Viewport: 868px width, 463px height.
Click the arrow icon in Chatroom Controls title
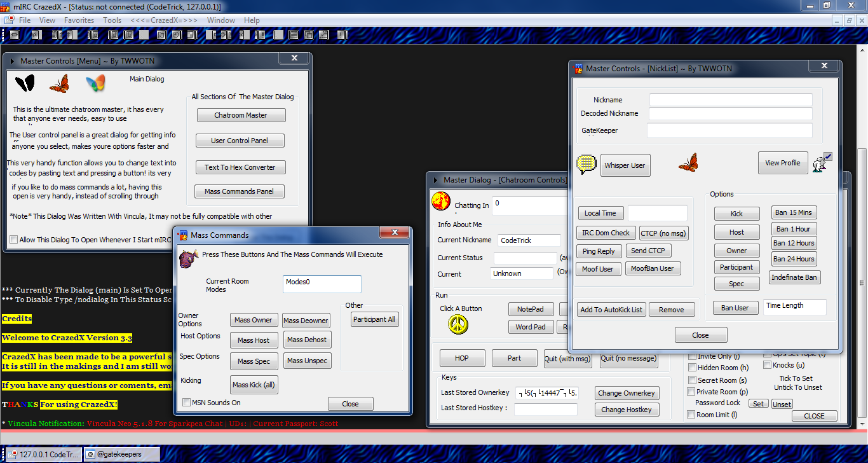point(435,180)
